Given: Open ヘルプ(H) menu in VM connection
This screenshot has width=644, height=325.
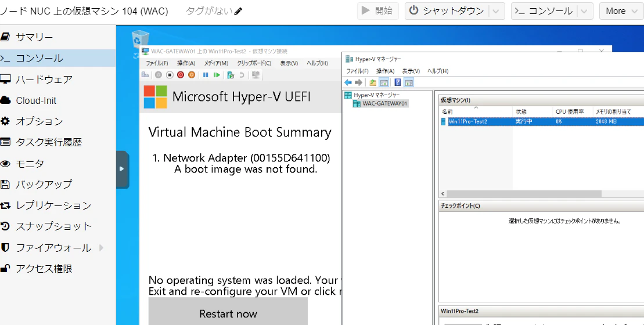Looking at the screenshot, I should 317,63.
